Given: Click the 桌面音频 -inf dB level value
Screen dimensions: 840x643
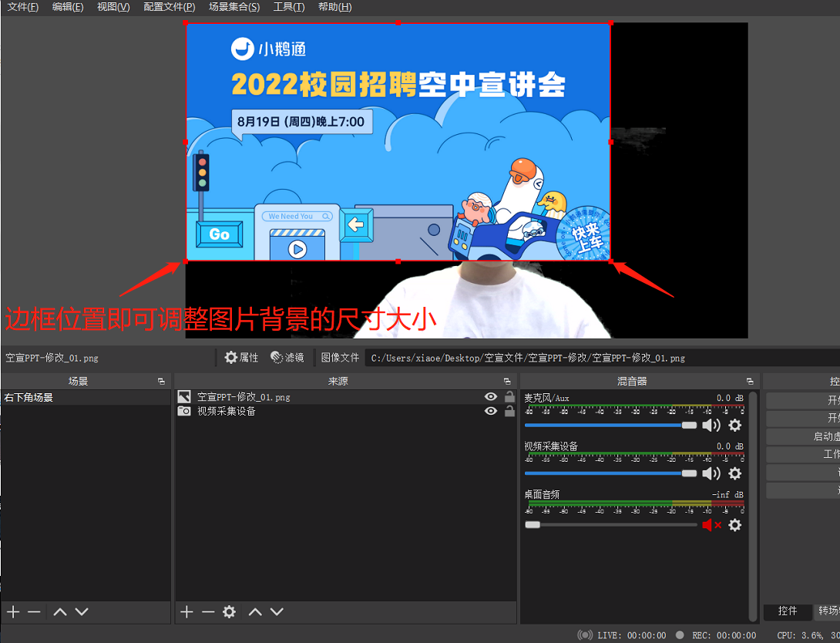Looking at the screenshot, I should (727, 494).
